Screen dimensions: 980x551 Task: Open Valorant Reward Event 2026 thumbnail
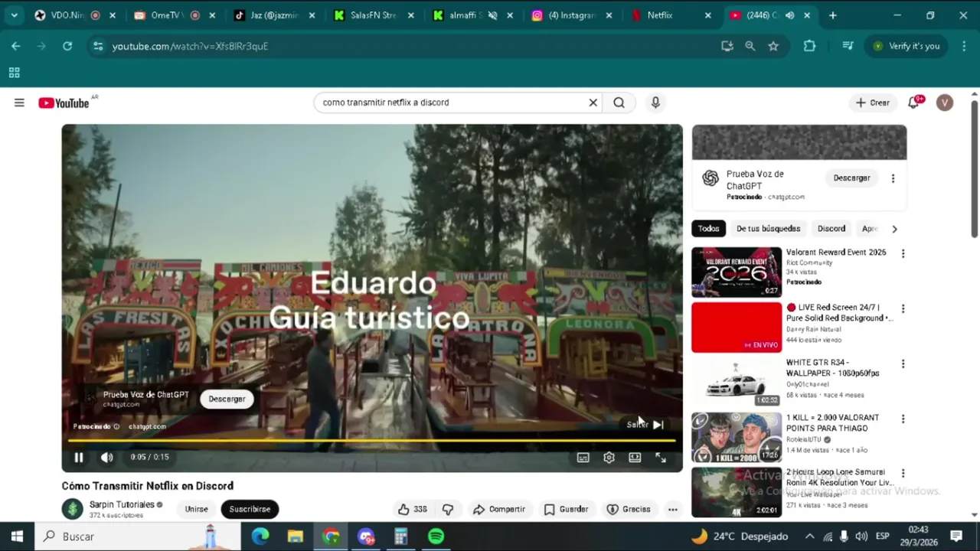(737, 272)
